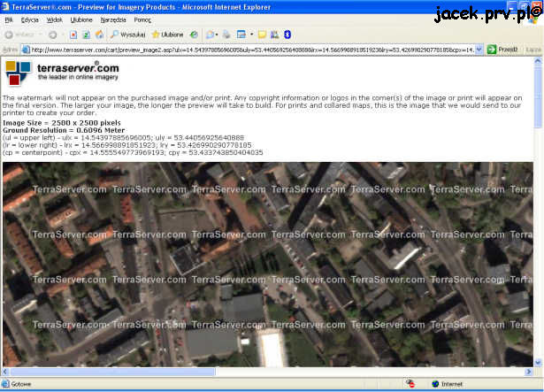Open the Wyszukaj search panel
The image size is (544, 392).
[127, 35]
